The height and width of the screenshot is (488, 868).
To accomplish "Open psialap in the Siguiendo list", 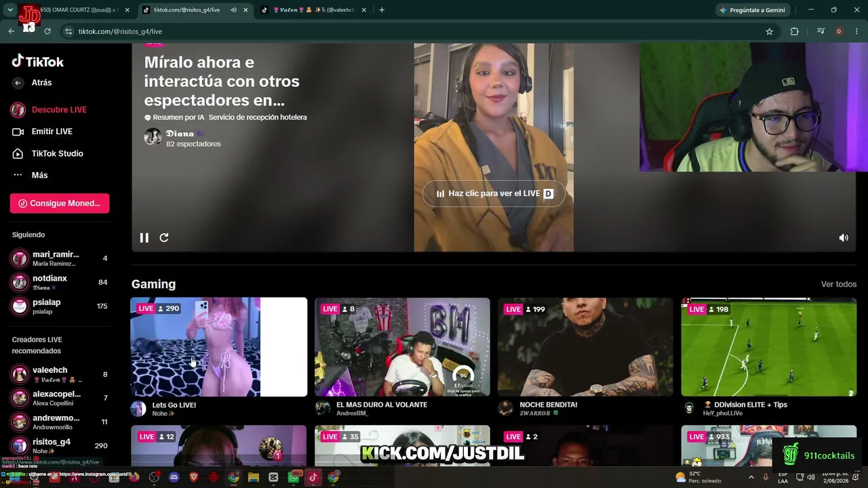I will 60,306.
